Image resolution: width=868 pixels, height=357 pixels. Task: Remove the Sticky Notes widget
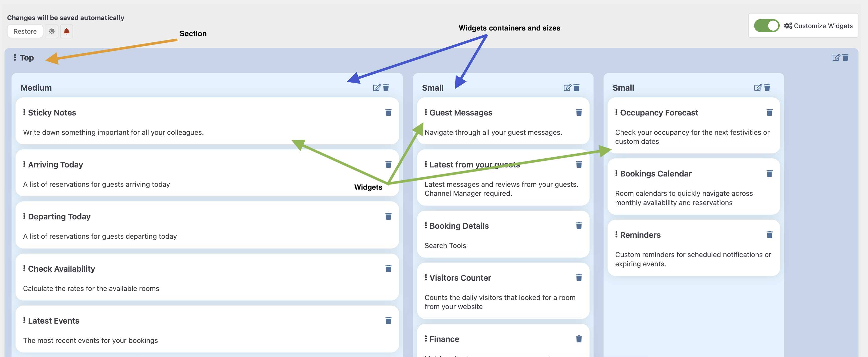(388, 112)
